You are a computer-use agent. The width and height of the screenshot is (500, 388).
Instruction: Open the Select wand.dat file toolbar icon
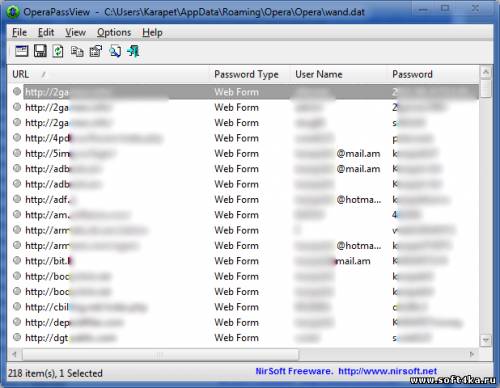tap(22, 51)
